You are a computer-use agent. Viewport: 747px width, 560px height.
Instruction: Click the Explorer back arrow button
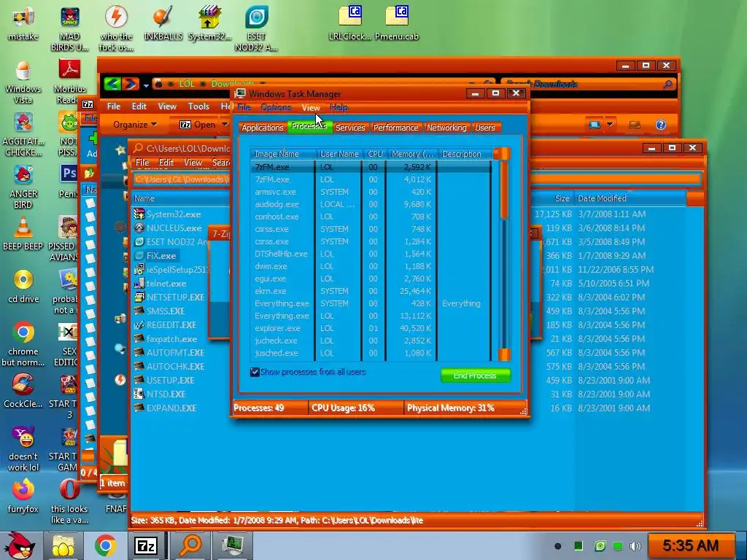(x=112, y=85)
